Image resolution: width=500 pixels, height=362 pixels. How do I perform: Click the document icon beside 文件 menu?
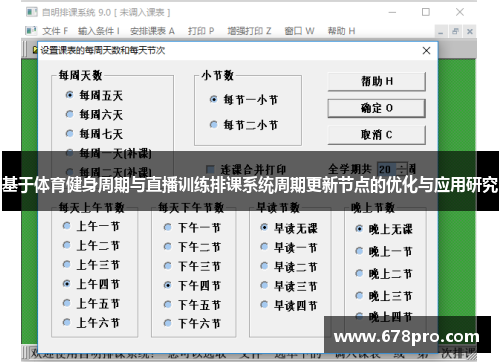(31, 31)
